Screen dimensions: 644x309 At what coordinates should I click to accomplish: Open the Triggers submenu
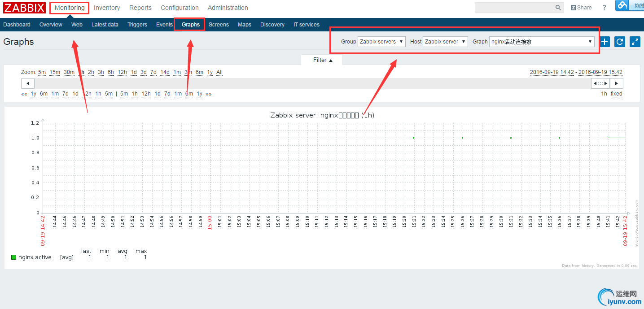[x=137, y=25]
